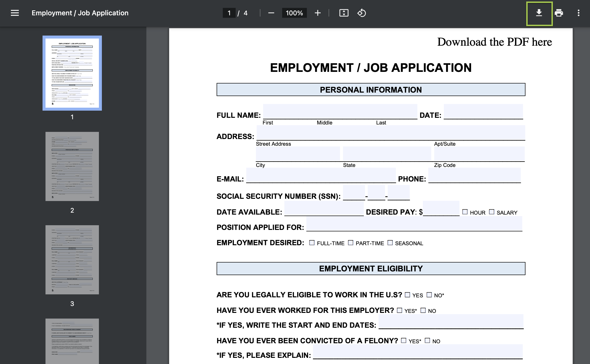Click the zoom in plus icon
590x364 pixels.
point(318,13)
